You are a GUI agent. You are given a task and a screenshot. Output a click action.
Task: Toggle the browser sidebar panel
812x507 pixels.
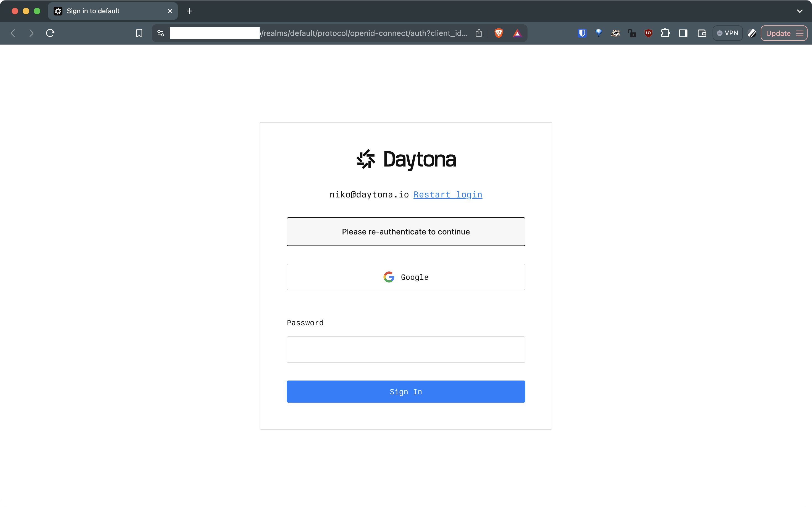(683, 33)
